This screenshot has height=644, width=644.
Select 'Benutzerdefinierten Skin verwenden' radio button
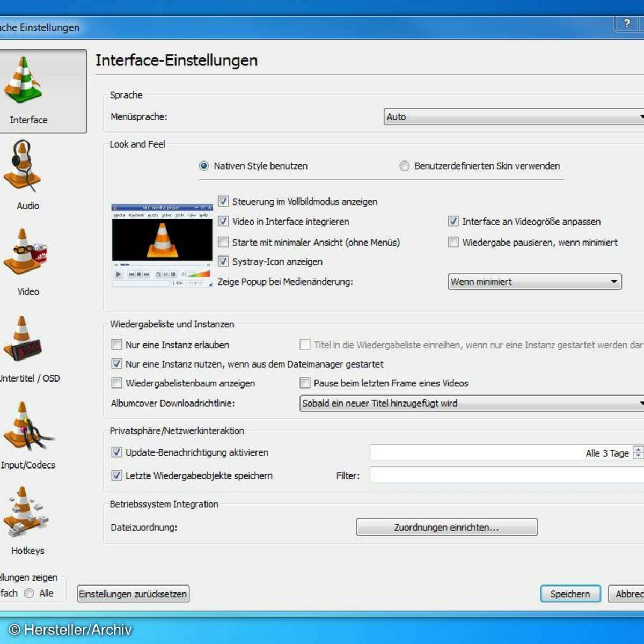pyautogui.click(x=404, y=166)
